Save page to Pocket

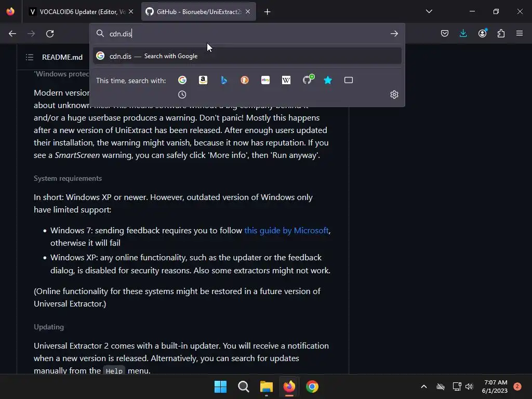(x=445, y=34)
